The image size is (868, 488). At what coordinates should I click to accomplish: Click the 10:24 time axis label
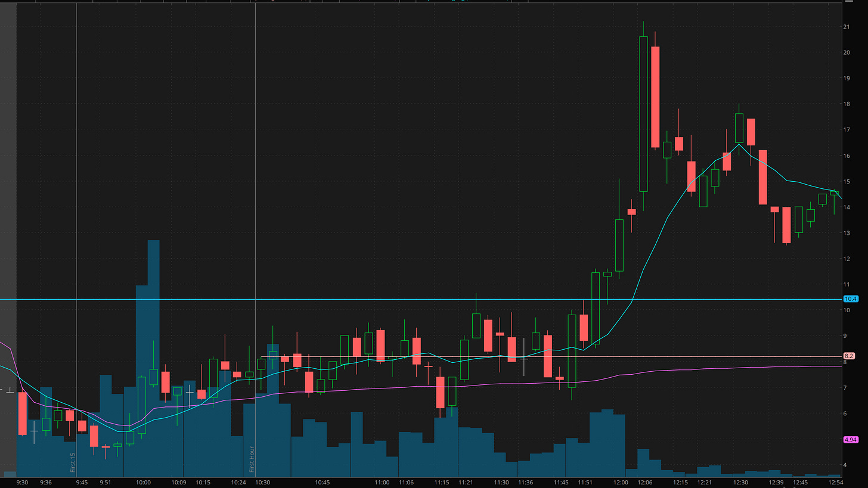238,483
